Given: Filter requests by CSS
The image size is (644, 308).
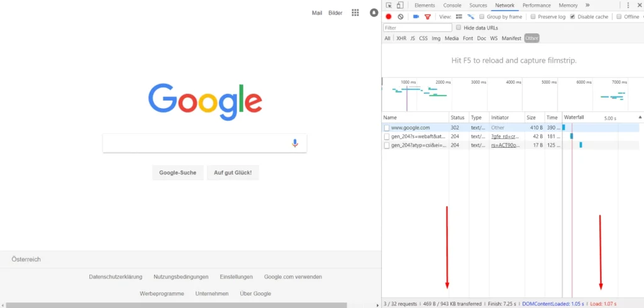Looking at the screenshot, I should point(423,38).
